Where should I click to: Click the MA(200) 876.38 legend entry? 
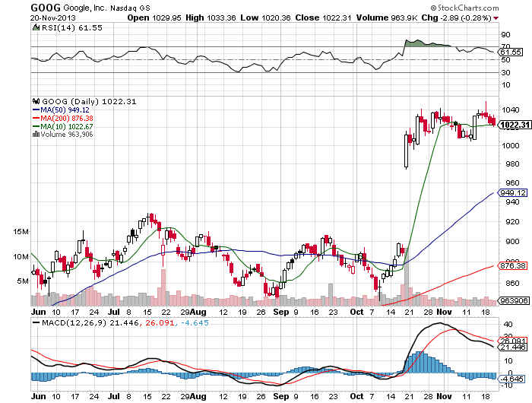point(63,118)
